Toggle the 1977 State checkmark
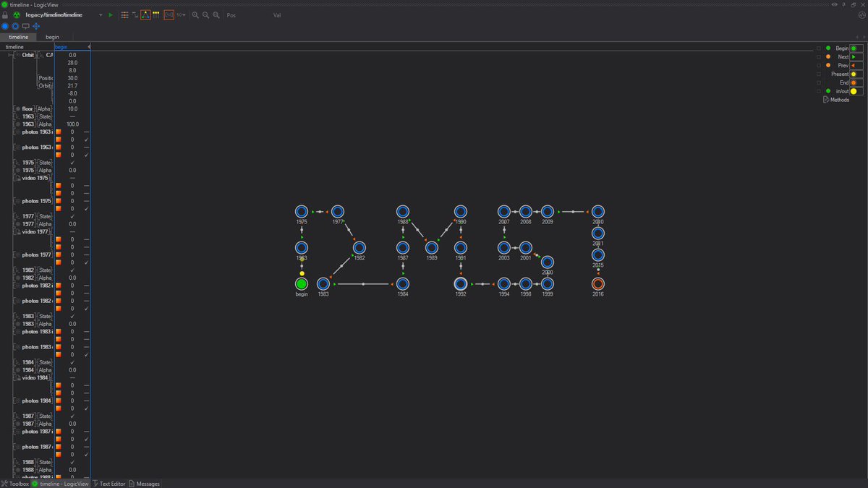The width and height of the screenshot is (868, 488). click(72, 216)
